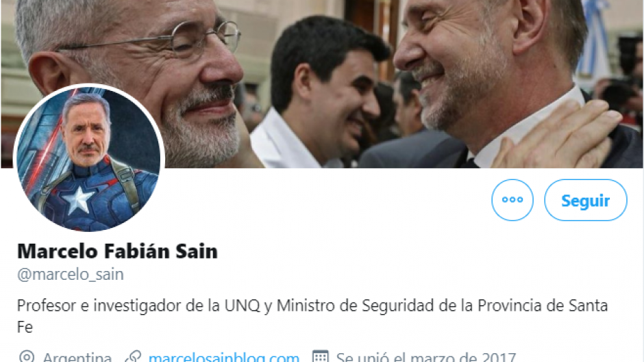
Task: Select the Argentina location text
Action: (77, 357)
